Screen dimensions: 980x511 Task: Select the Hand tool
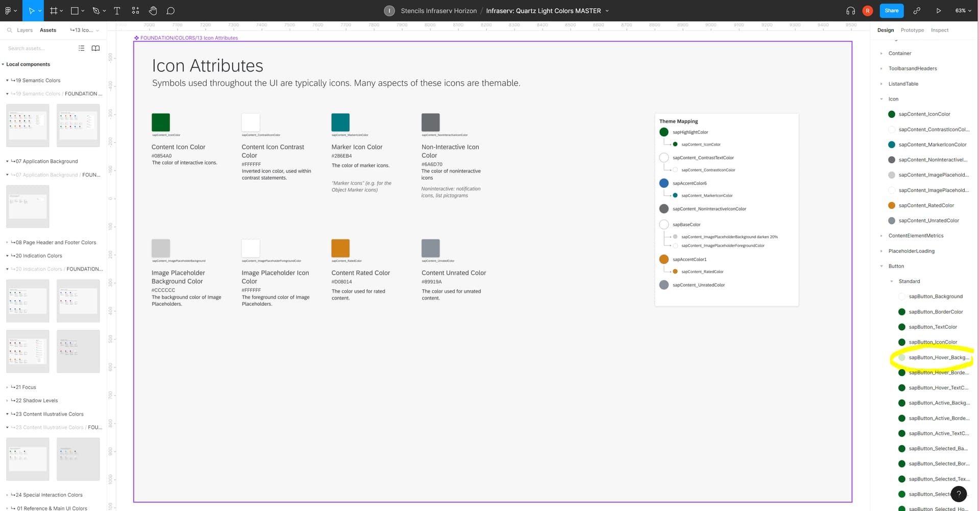153,11
